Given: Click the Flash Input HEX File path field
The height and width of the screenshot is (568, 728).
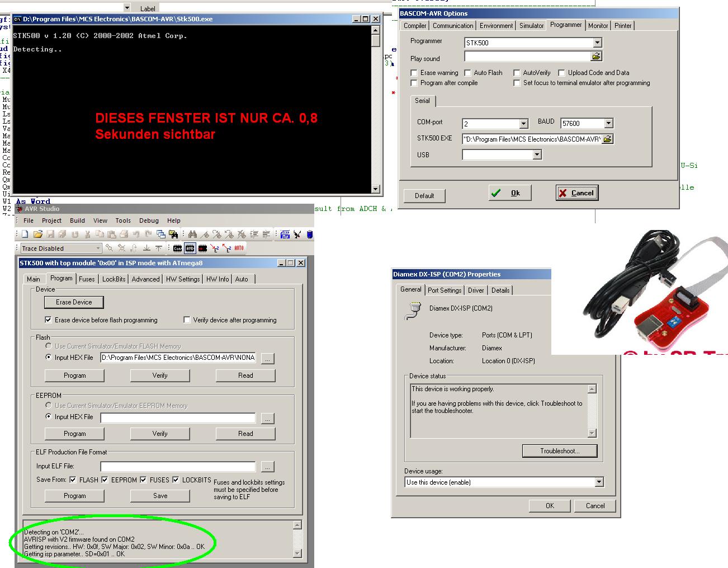Looking at the screenshot, I should [178, 358].
